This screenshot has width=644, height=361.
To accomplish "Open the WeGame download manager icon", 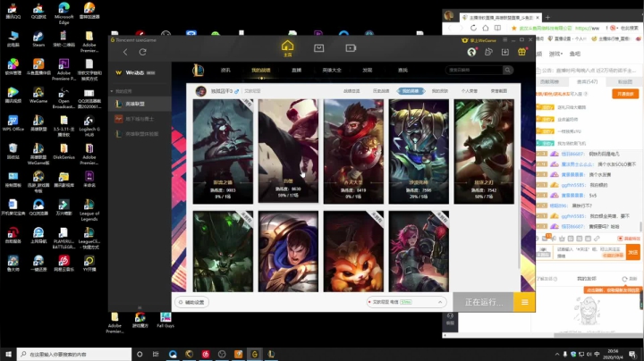I will [x=504, y=52].
